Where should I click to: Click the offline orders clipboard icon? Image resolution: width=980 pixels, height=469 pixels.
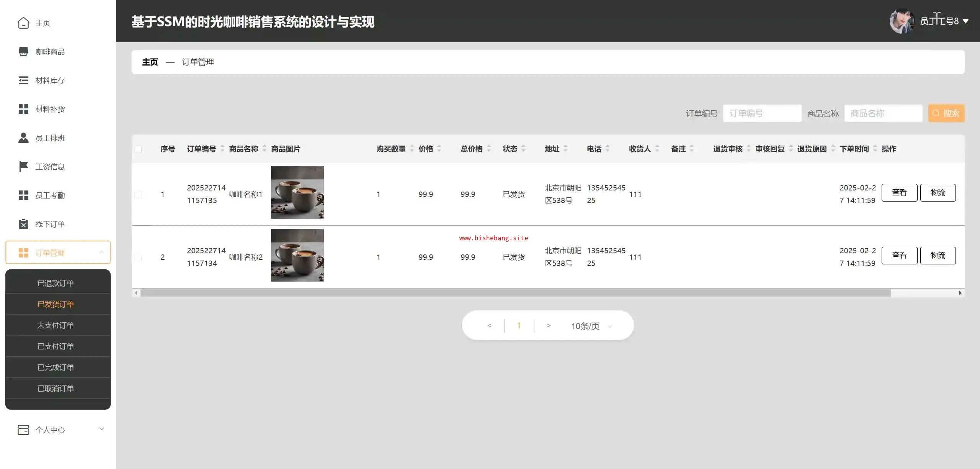pyautogui.click(x=23, y=224)
